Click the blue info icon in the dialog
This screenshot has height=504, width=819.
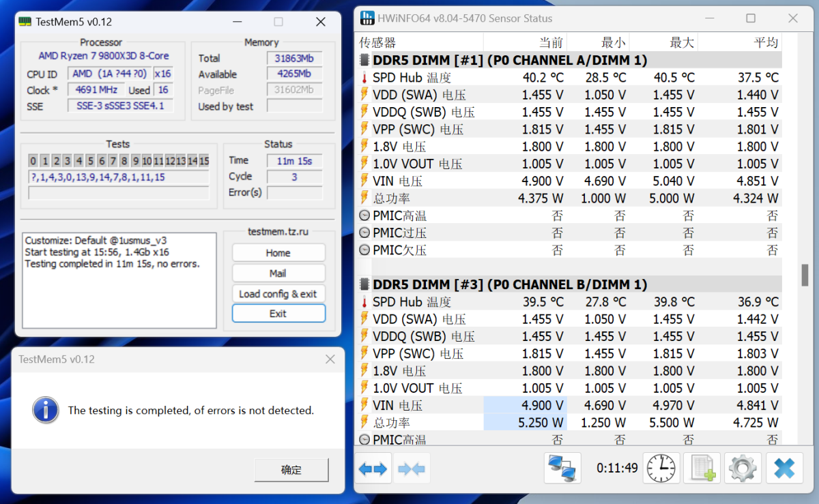click(45, 410)
